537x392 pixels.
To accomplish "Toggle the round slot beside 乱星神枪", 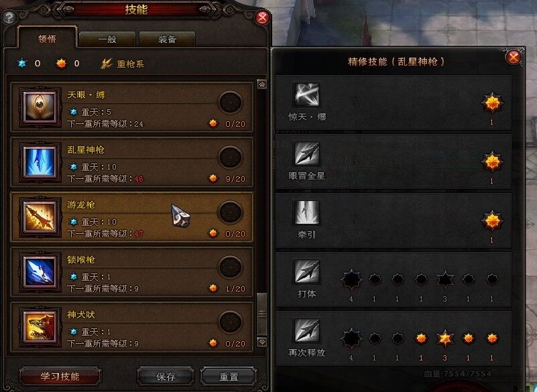I will (x=230, y=157).
